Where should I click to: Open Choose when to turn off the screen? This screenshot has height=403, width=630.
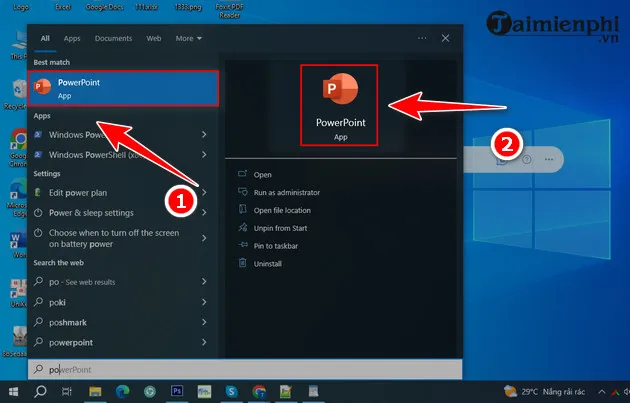click(114, 238)
